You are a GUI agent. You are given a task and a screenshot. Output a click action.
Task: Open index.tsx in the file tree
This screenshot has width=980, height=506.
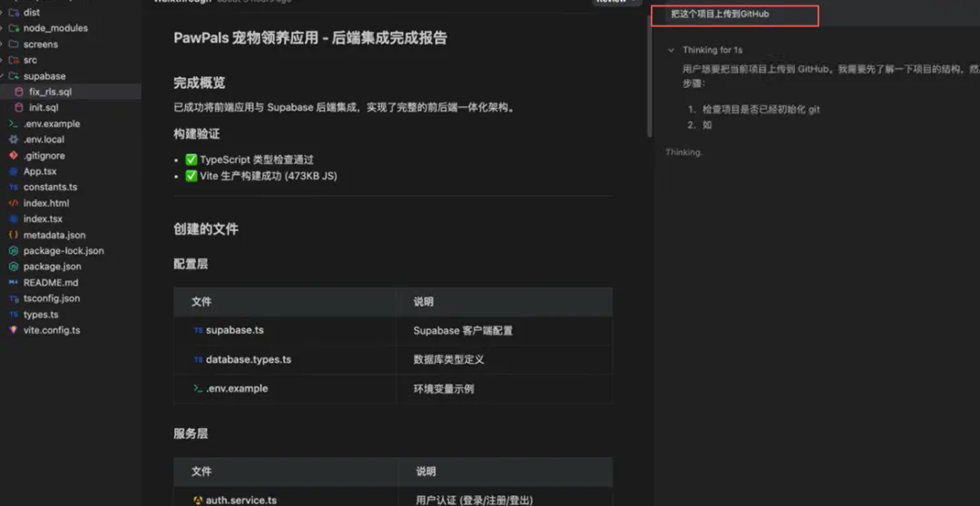click(43, 219)
